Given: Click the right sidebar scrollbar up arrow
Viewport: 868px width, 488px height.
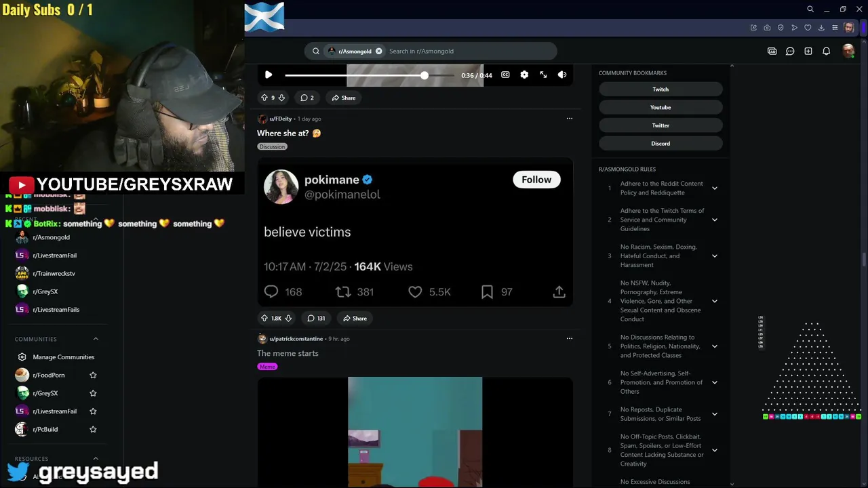Looking at the screenshot, I should pos(732,66).
